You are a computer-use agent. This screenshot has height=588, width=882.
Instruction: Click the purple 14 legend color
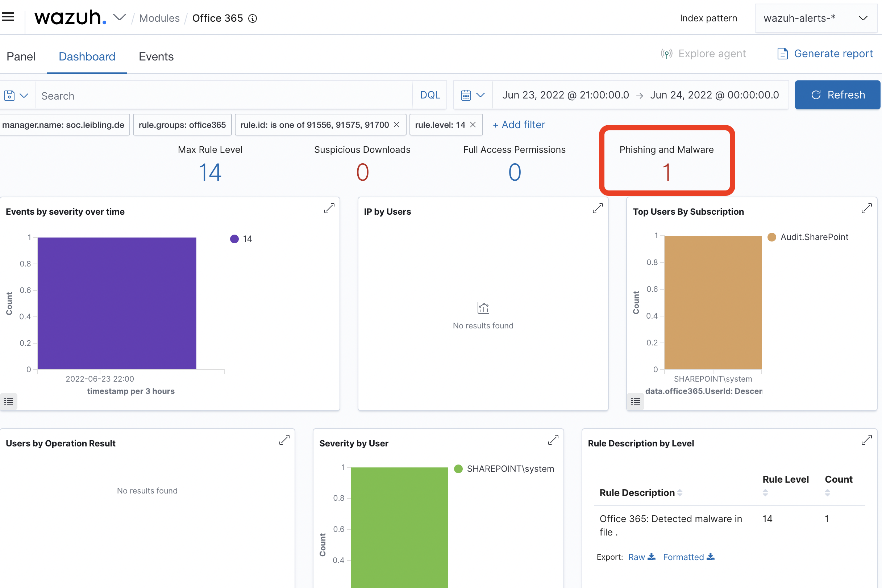[234, 239]
